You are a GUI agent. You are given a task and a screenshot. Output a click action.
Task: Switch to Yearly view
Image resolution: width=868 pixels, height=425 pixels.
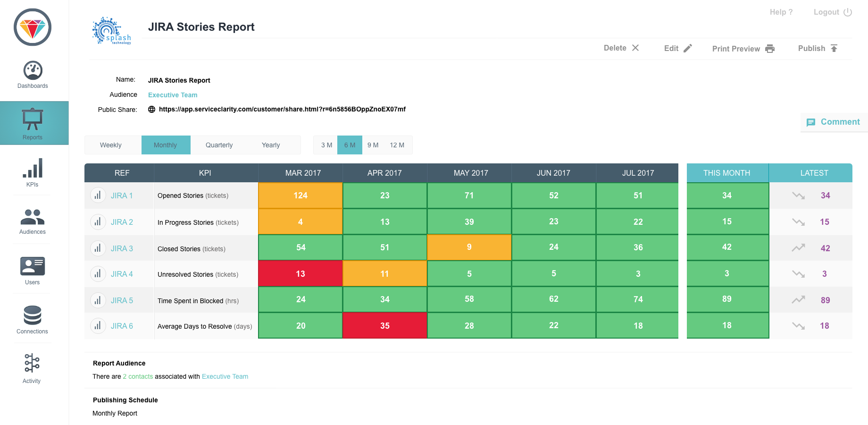pyautogui.click(x=271, y=145)
